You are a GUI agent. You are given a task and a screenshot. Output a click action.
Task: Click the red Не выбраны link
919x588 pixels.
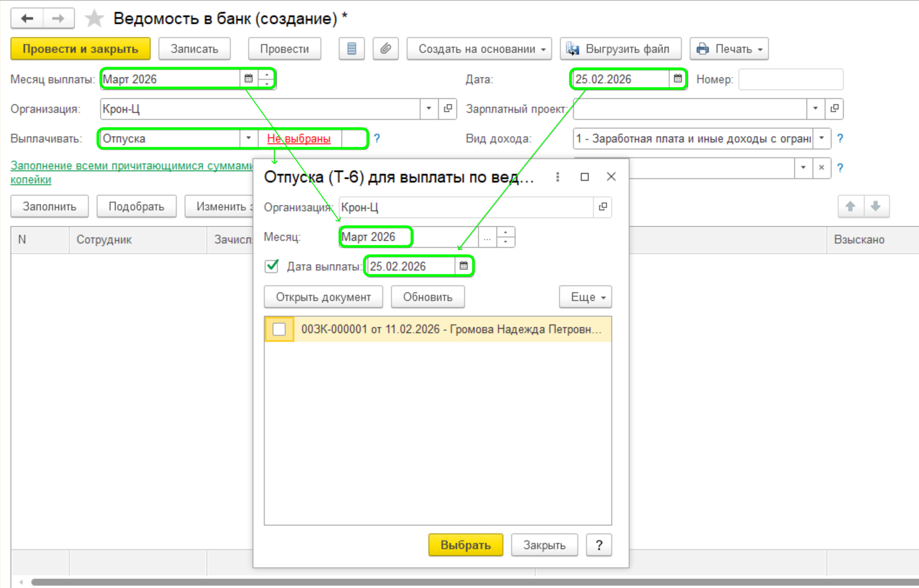(298, 139)
